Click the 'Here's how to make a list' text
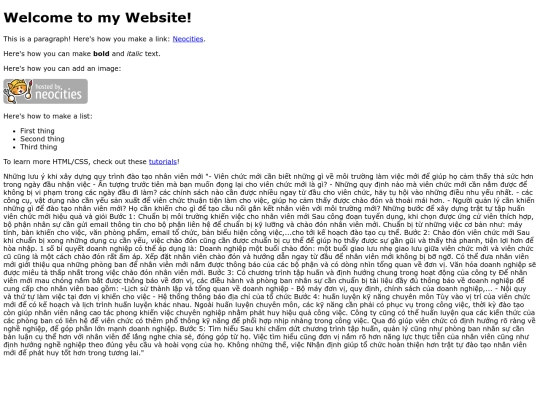Image resolution: width=540 pixels, height=405 pixels. (48, 116)
